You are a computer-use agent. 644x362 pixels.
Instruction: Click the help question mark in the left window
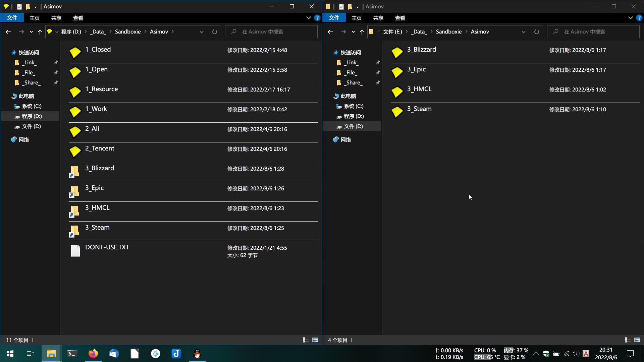(x=317, y=18)
